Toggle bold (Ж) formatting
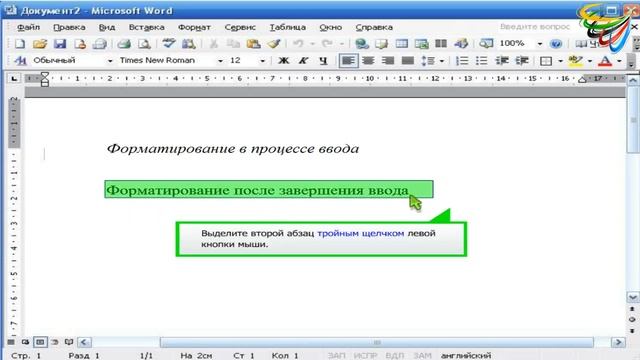This screenshot has width=640, height=360. point(283,61)
